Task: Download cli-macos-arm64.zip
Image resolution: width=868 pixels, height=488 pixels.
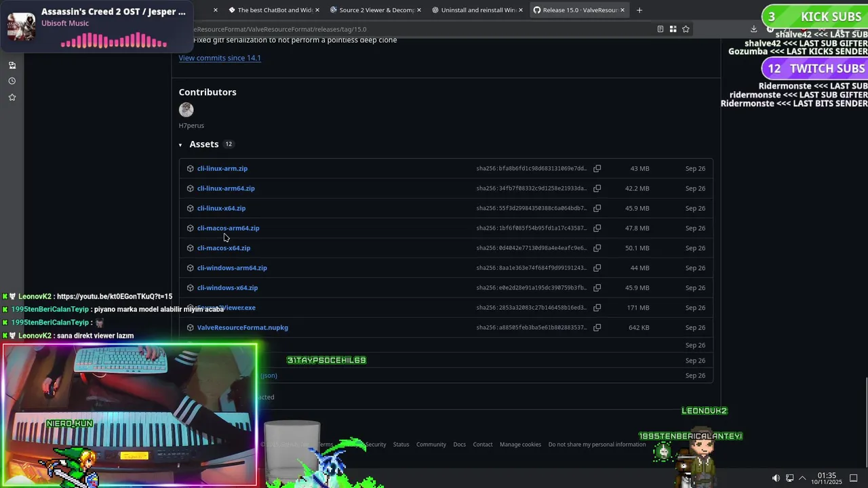Action: pyautogui.click(x=228, y=228)
